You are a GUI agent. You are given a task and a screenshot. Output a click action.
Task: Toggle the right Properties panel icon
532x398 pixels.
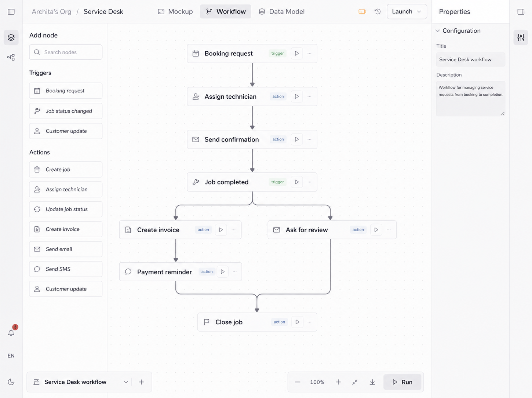pos(521,12)
